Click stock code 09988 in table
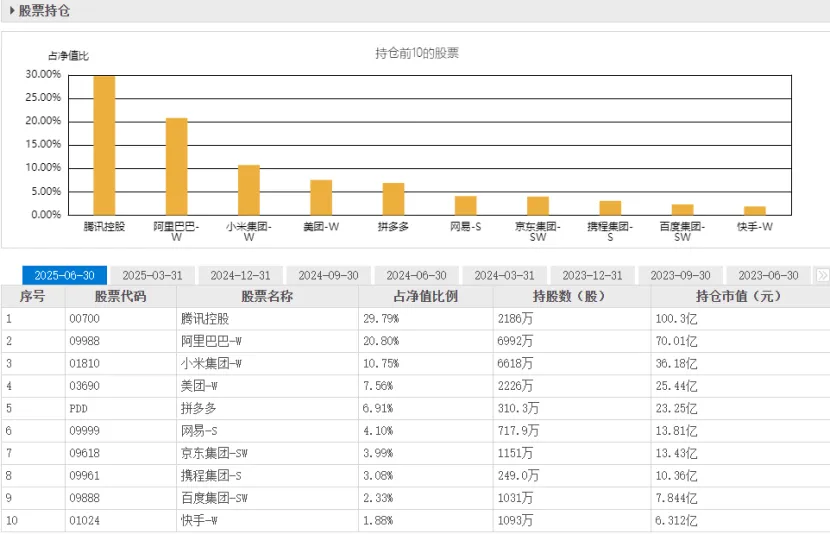The height and width of the screenshot is (534, 830). point(86,341)
